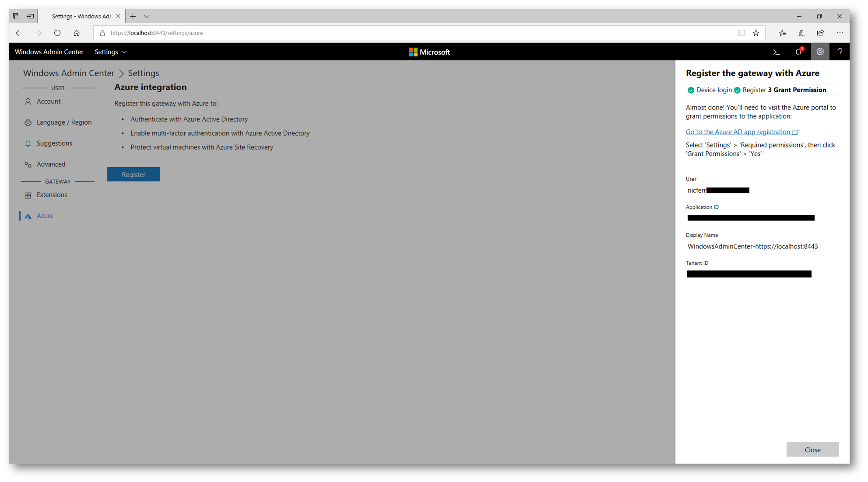Click the tabs set aside icon
The image size is (868, 482).
(x=16, y=16)
